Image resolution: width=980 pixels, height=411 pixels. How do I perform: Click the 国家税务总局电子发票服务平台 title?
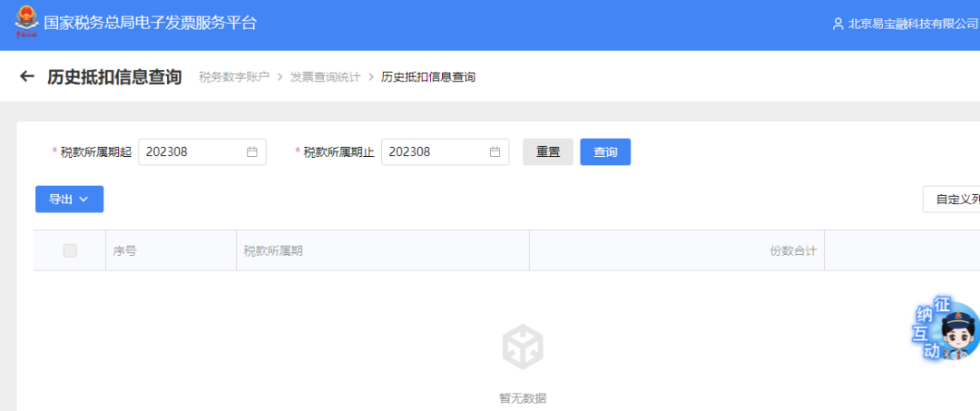pyautogui.click(x=151, y=23)
